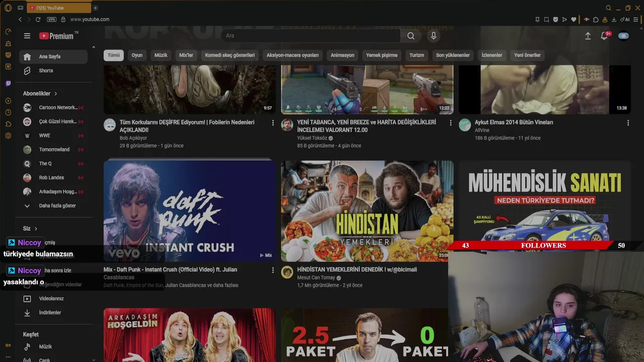This screenshot has height=362, width=644.
Task: Open Twitch panel in Opera sidebar
Action: [8, 83]
